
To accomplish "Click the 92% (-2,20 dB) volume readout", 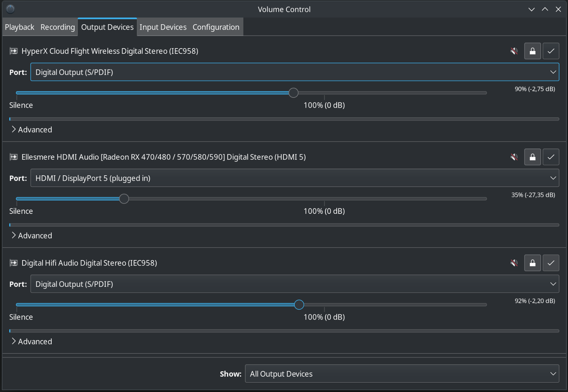I will 535,301.
